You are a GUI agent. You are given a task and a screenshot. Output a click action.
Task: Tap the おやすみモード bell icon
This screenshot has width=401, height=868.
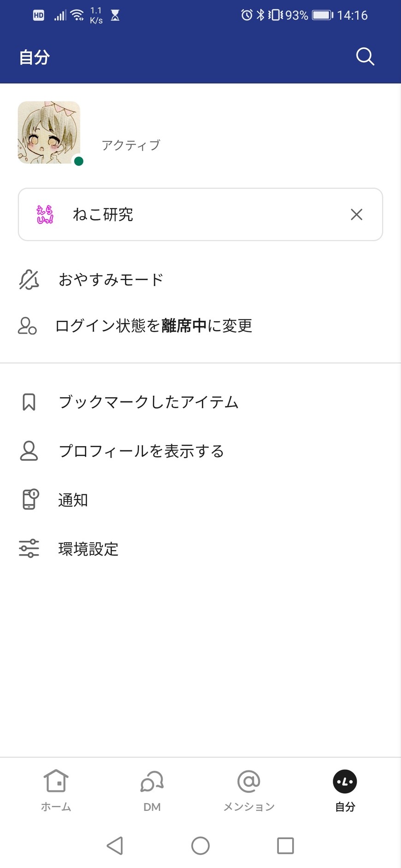coord(29,280)
